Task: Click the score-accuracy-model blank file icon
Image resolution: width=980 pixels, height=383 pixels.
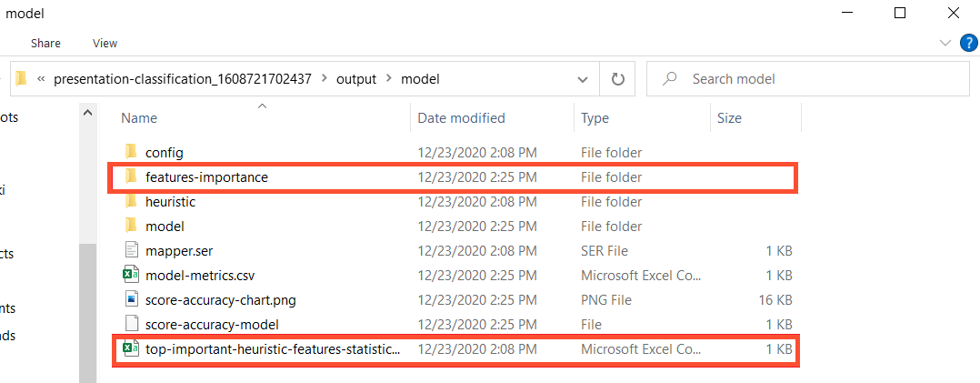Action: click(x=131, y=324)
